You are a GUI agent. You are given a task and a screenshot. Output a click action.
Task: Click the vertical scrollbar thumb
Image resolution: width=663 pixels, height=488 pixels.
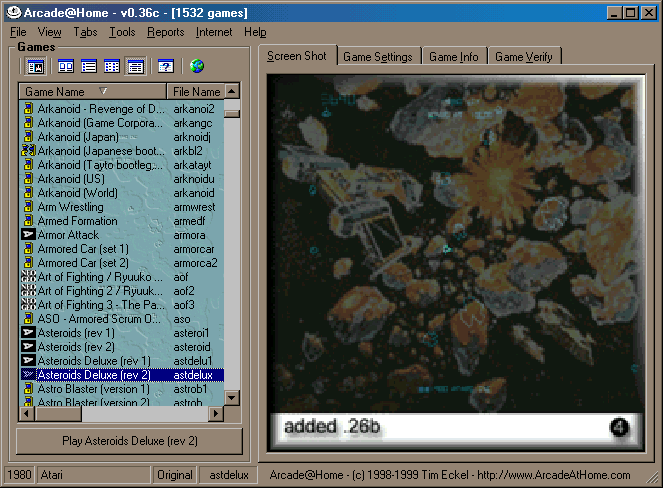coord(232,114)
